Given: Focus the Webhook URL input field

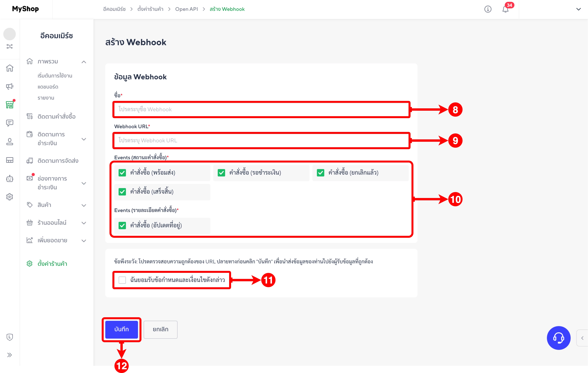Looking at the screenshot, I should (x=261, y=141).
